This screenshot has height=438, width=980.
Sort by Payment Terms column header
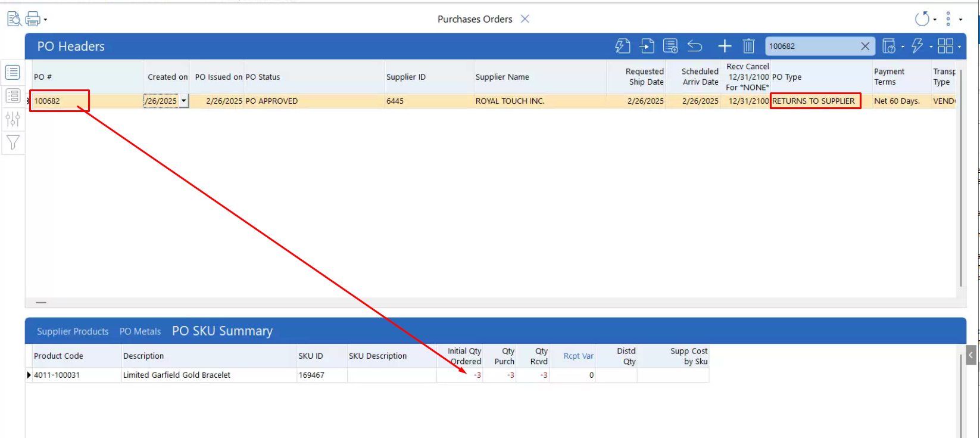(902, 77)
